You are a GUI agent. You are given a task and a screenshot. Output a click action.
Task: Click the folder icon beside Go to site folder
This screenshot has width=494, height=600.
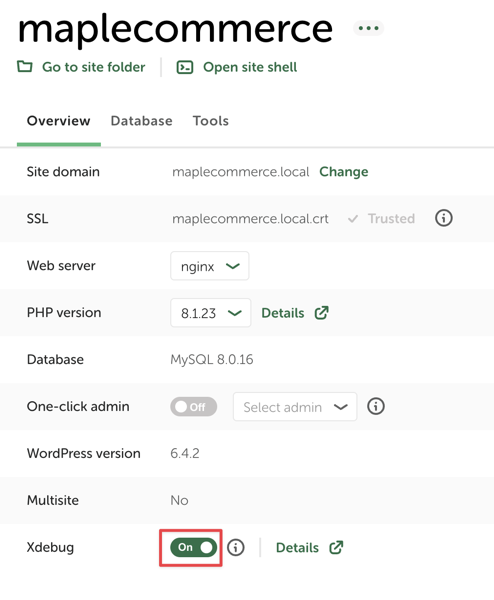[x=25, y=67]
